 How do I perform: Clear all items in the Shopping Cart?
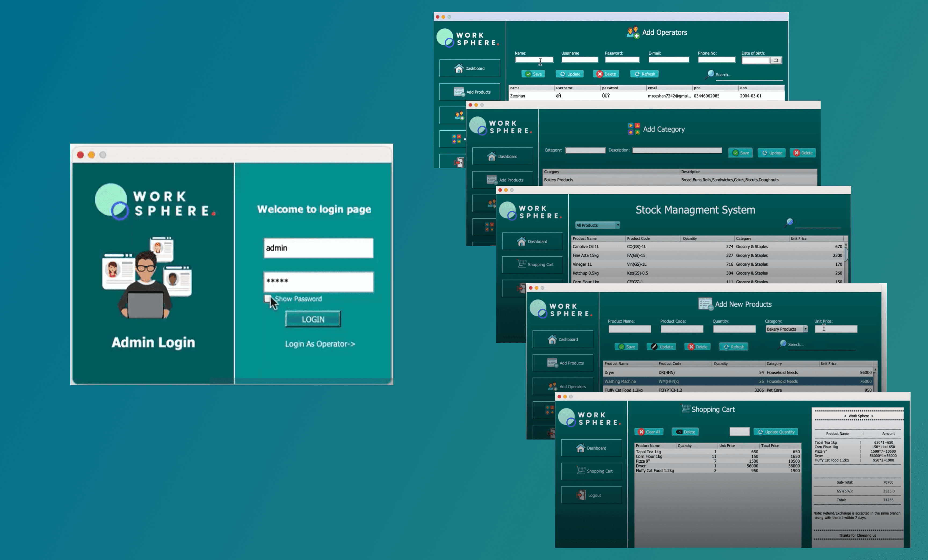click(649, 432)
